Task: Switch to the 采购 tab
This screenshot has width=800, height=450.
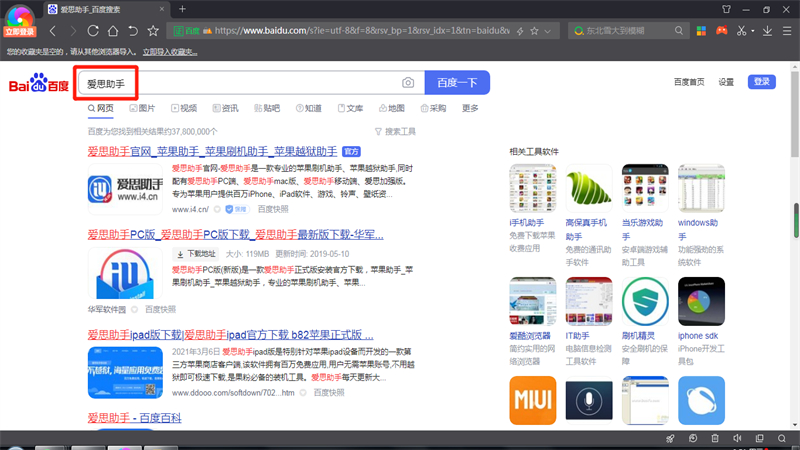Action: coord(433,108)
